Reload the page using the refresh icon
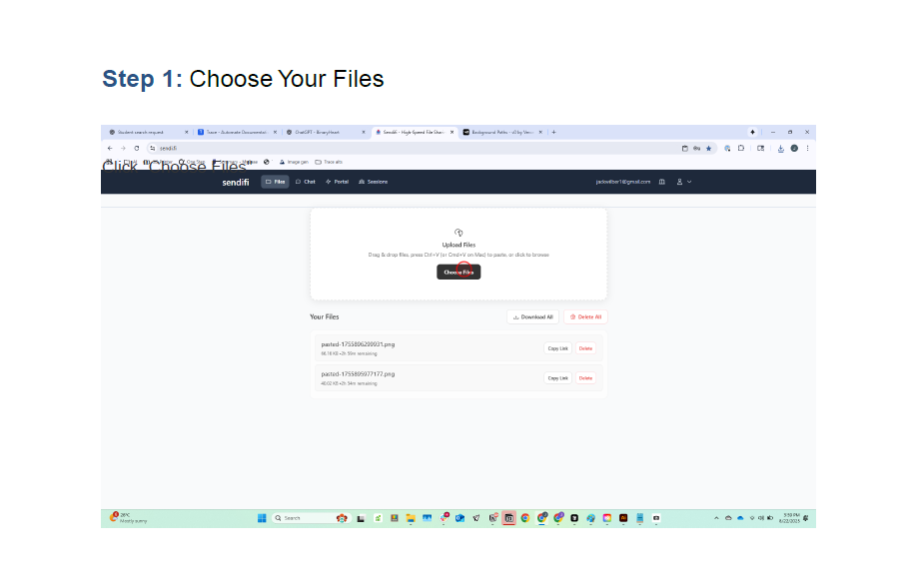The image size is (920, 588). (137, 148)
